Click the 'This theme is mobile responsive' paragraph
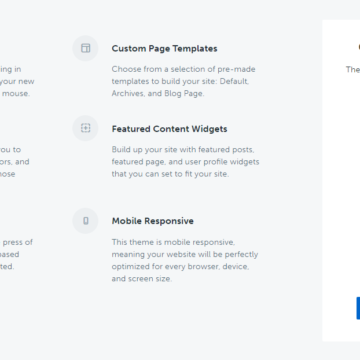 [185, 260]
